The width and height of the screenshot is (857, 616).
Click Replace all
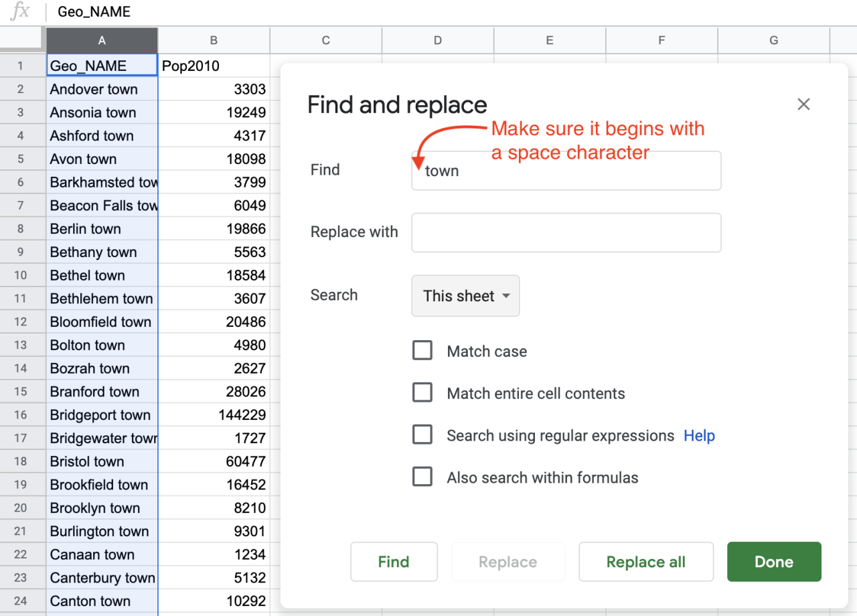point(645,562)
